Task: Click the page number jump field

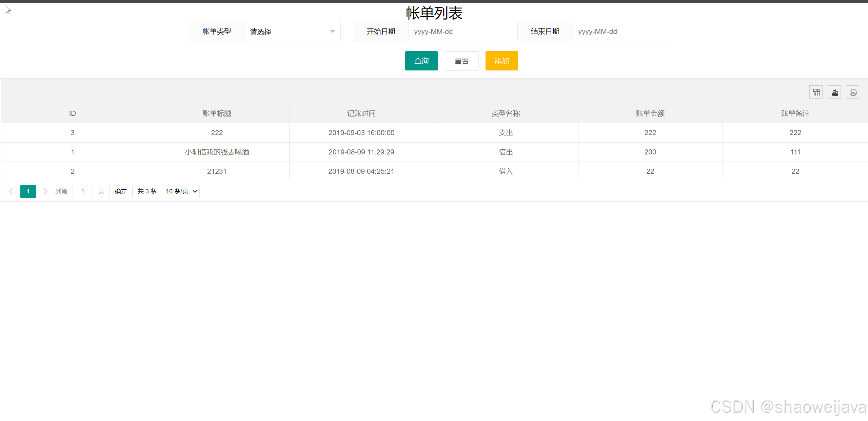Action: (x=83, y=191)
